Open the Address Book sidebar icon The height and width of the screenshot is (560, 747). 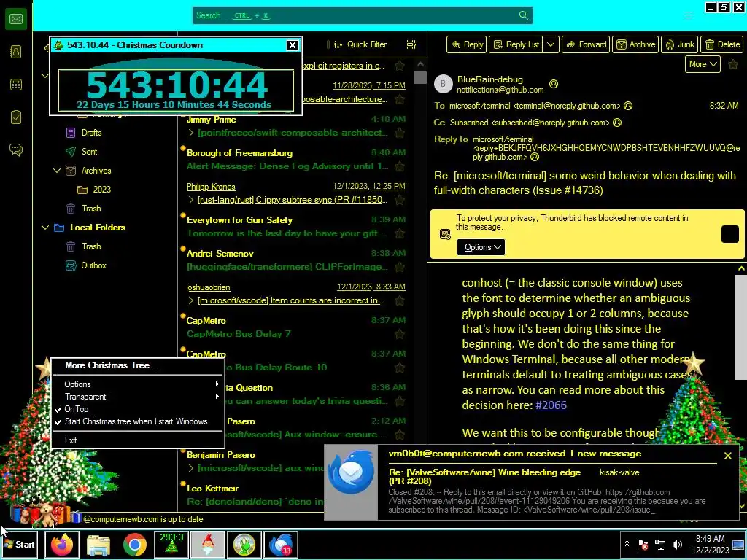tap(16, 52)
